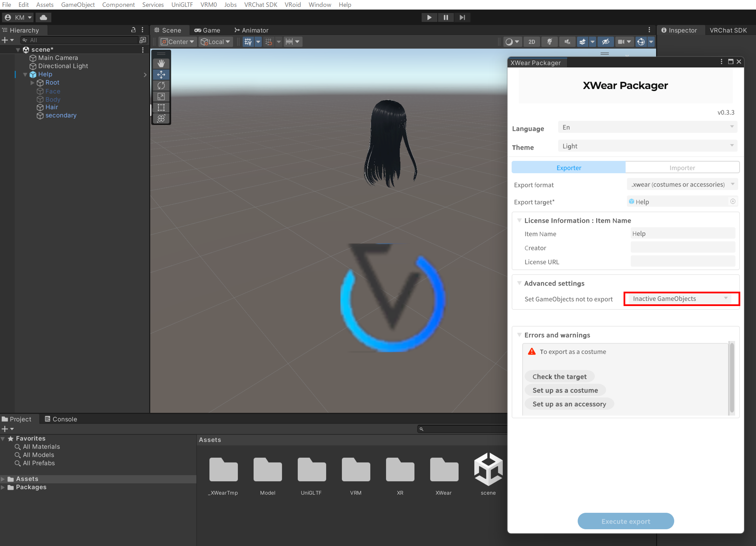
Task: Expand the Root object in Hierarchy
Action: point(32,82)
